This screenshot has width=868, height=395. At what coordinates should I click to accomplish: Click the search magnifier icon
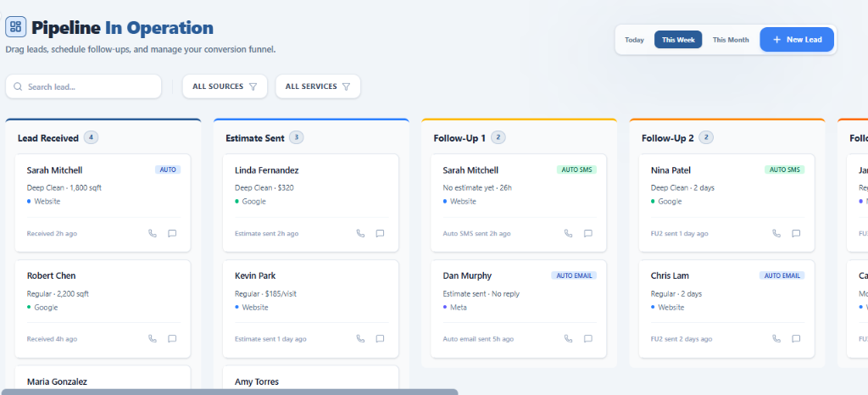[18, 86]
